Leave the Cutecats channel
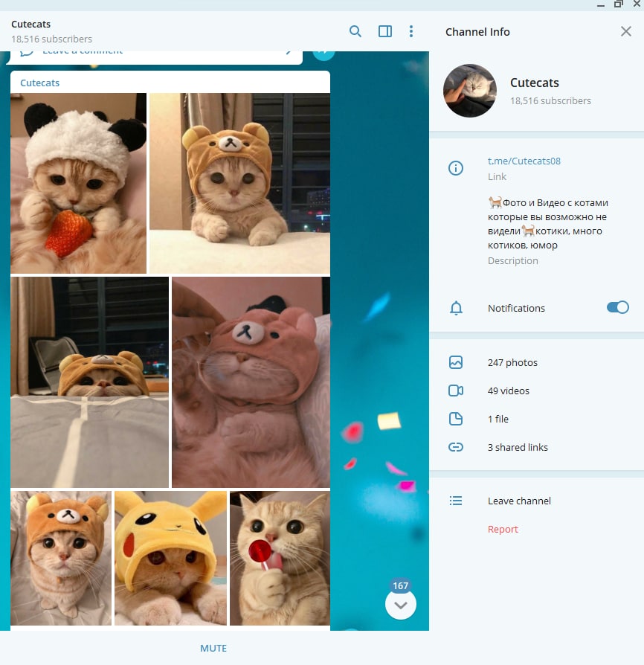644x665 pixels. [519, 501]
